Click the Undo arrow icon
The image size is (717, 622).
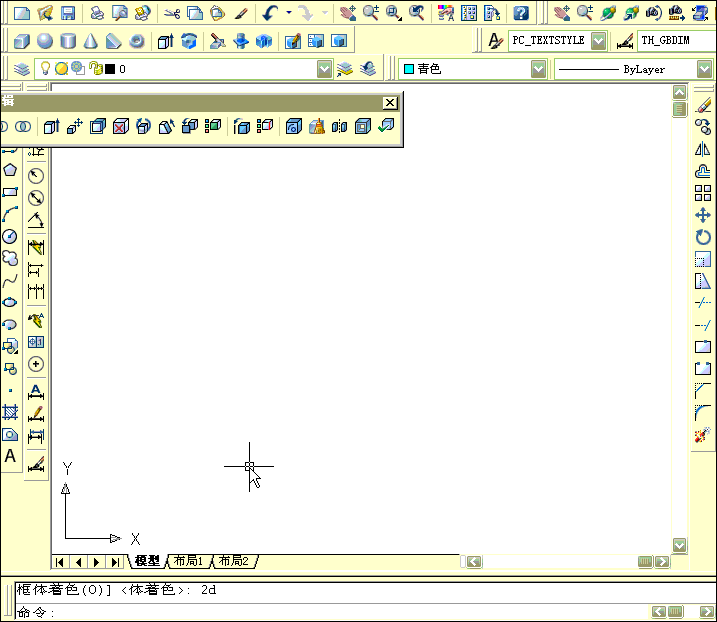271,13
